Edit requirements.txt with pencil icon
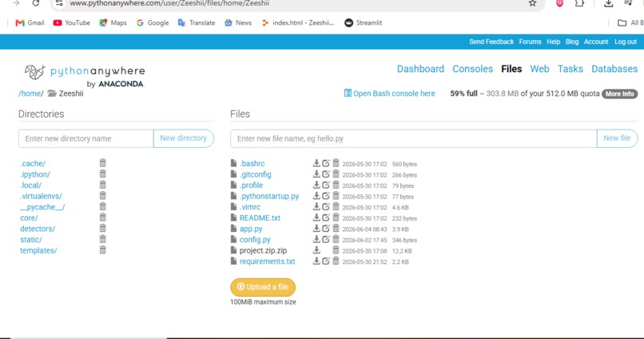644x339 pixels. click(326, 261)
